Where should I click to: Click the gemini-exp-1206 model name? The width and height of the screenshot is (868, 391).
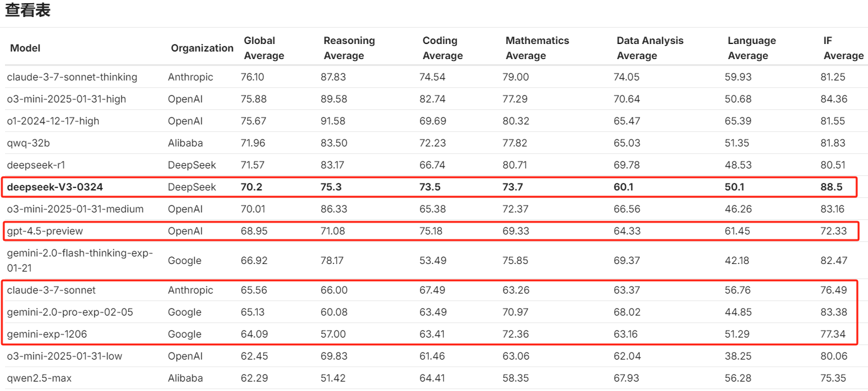click(x=47, y=334)
